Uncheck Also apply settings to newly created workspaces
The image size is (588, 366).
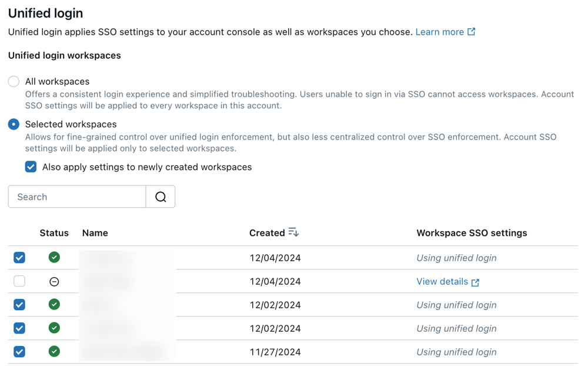click(31, 167)
